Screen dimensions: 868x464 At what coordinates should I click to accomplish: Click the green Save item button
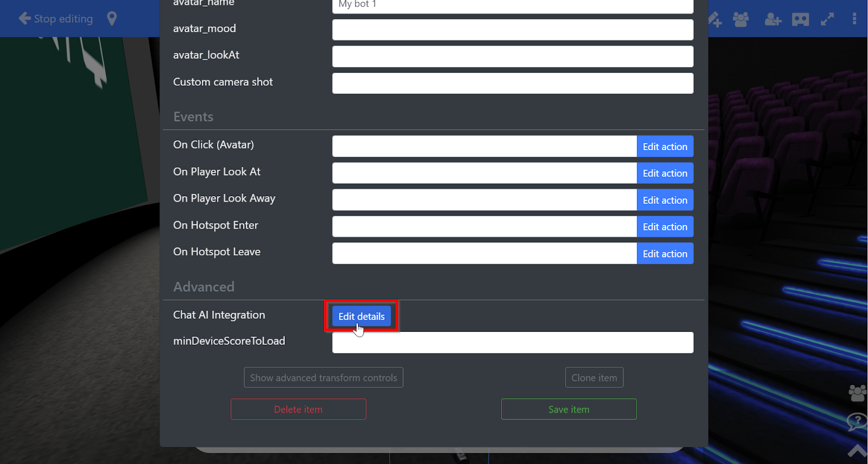[569, 409]
